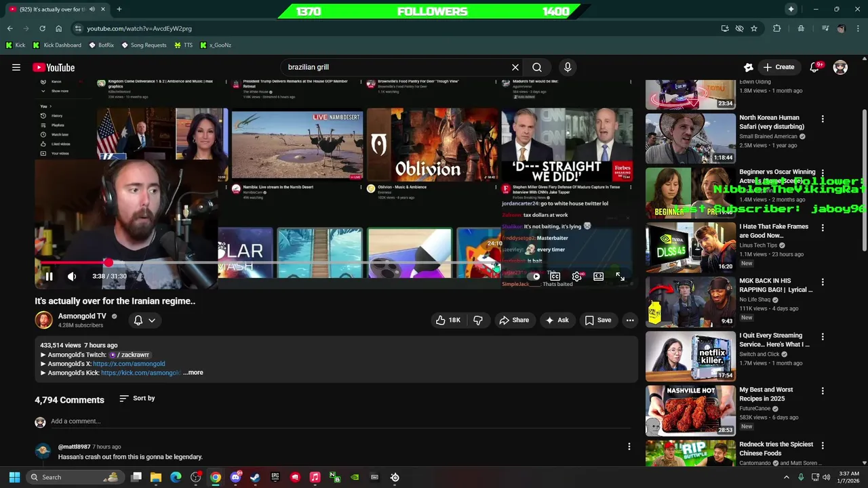868x488 pixels.
Task: Open the BotRix bookmark
Action: pos(102,45)
